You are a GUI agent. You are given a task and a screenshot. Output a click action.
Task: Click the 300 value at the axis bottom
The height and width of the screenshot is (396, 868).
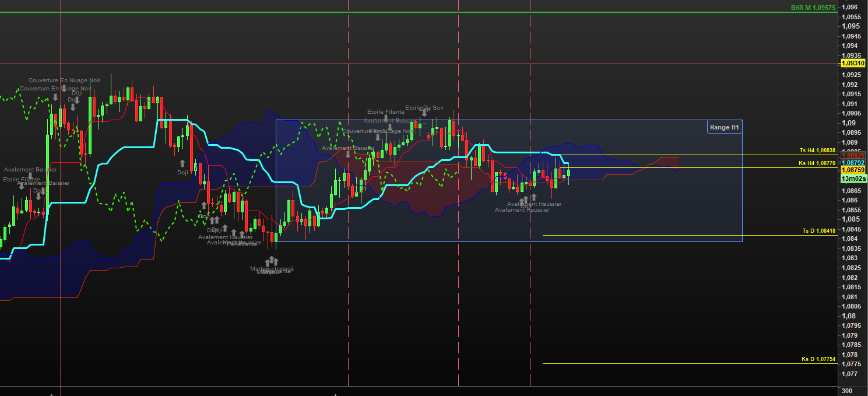[x=848, y=391]
